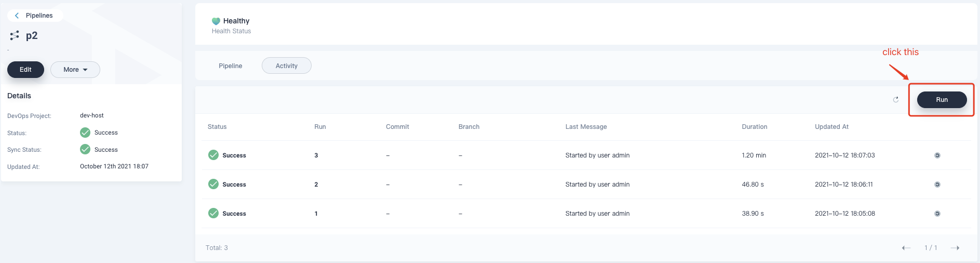Click the p2 pipeline icon
Viewport: 980px width, 263px height.
click(x=15, y=35)
